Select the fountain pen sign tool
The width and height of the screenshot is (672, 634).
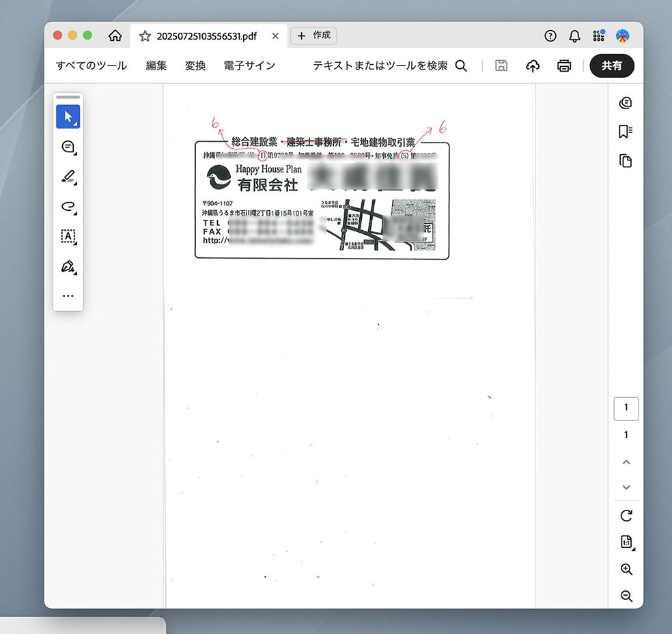[68, 266]
